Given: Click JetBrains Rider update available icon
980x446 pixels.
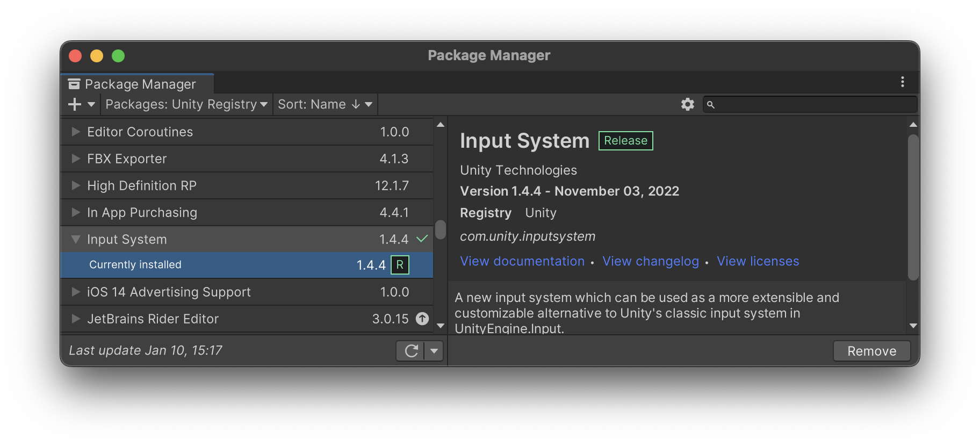Looking at the screenshot, I should point(423,319).
